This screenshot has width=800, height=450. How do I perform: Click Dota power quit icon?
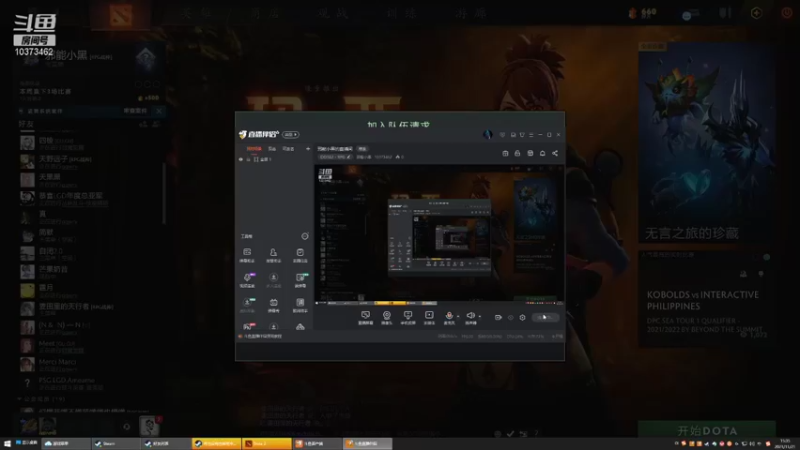(x=787, y=13)
